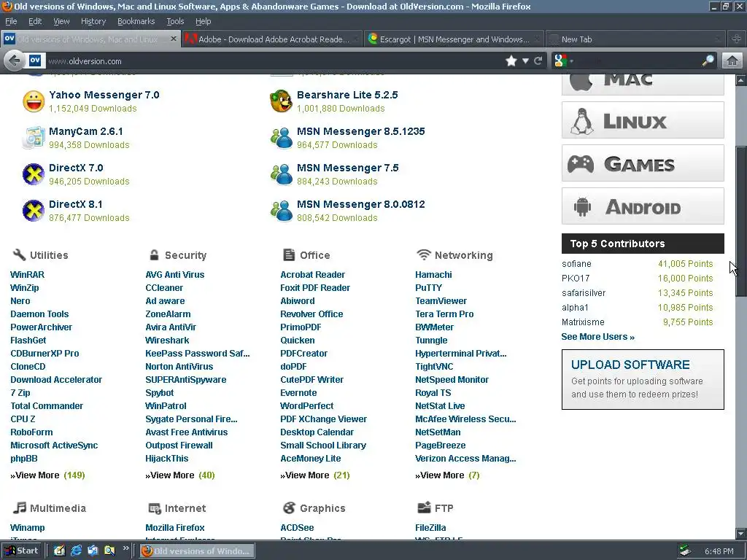Viewport: 747px width, 560px height.
Task: Click the Security padlock icon
Action: click(x=154, y=254)
